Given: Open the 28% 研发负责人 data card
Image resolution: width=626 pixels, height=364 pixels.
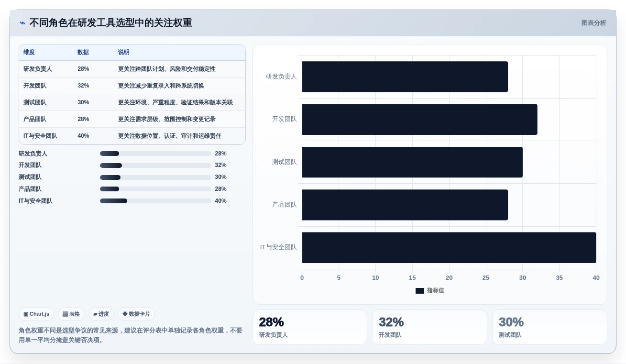Looking at the screenshot, I should (x=310, y=327).
